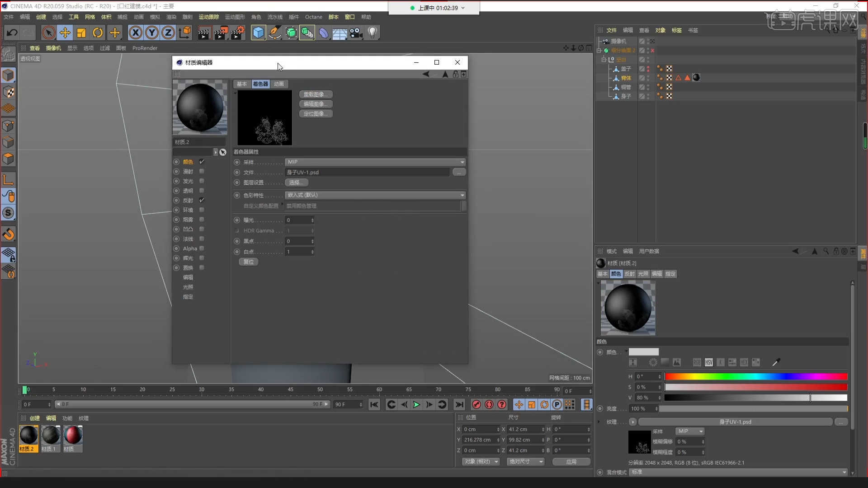
Task: Click the V value brightness slider
Action: [755, 398]
